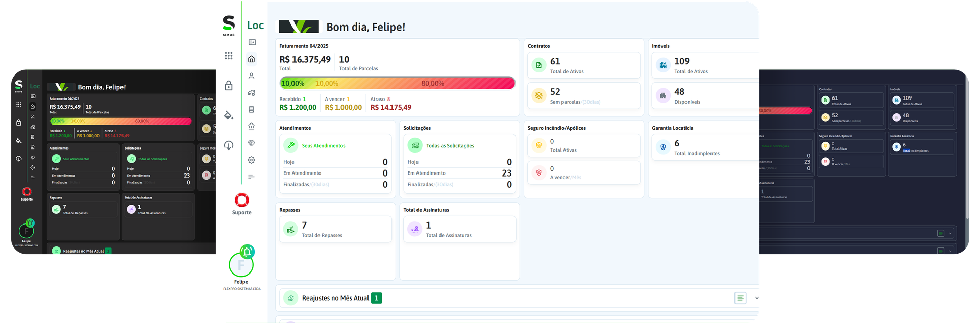The image size is (980, 323).
Task: Click the Repasses hand icon in light dashboard
Action: (x=290, y=229)
